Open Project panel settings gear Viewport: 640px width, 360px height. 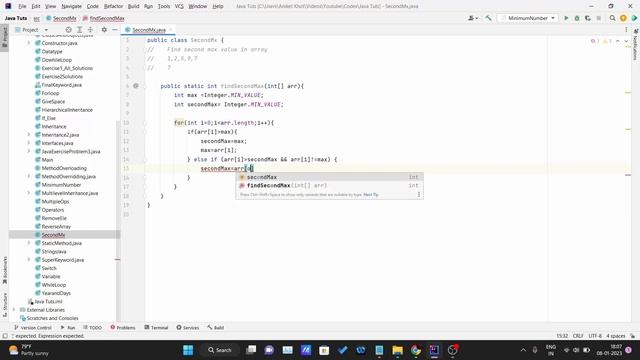click(104, 30)
